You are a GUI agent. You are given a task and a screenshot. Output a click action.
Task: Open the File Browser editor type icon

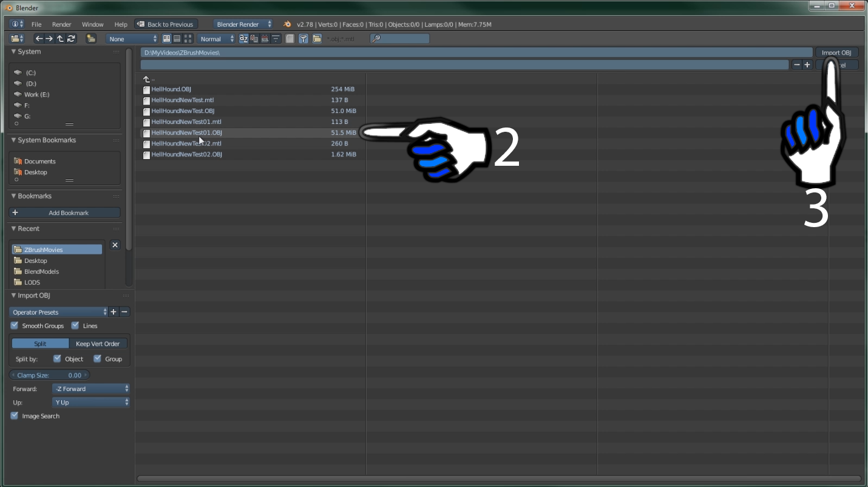click(x=17, y=39)
